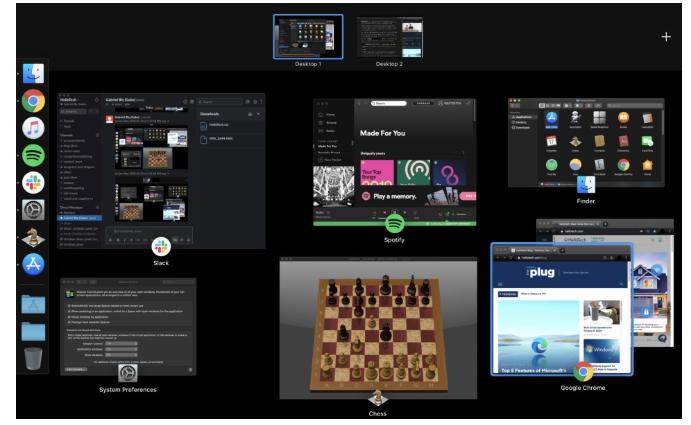Click the Spotify search field

tap(388, 103)
